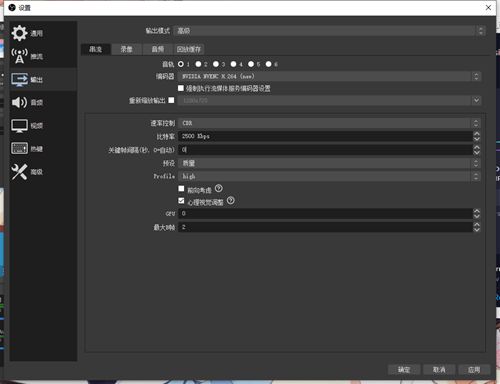The height and width of the screenshot is (384, 500).
Task: Increase keyframe interval with the up arrow
Action: pos(477,147)
